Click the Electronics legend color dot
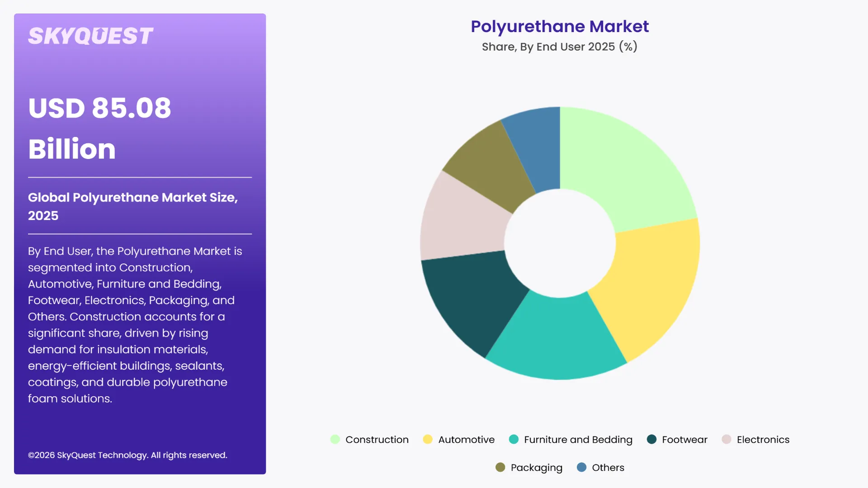Screen dimensions: 868x488 [726, 439]
